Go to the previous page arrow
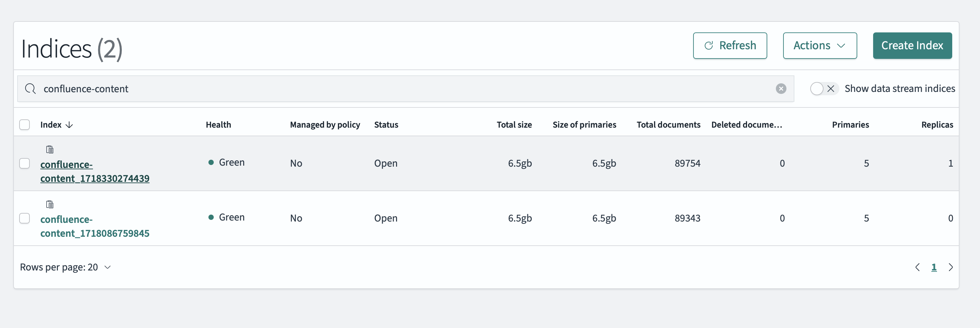Viewport: 980px width, 328px height. pyautogui.click(x=917, y=267)
